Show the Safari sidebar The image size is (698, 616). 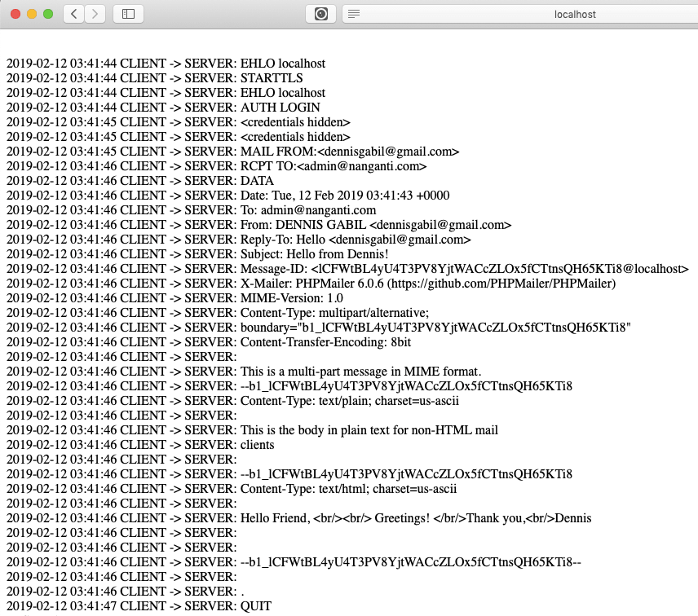tap(128, 14)
